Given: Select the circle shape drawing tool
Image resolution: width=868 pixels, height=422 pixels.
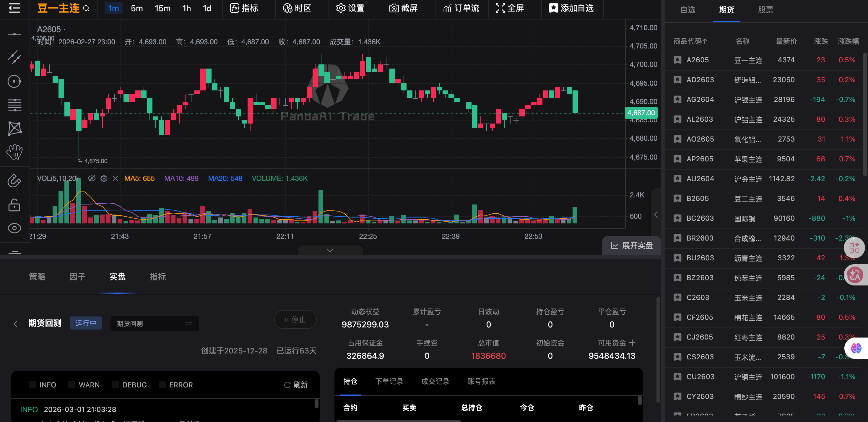Looking at the screenshot, I should pos(14,82).
